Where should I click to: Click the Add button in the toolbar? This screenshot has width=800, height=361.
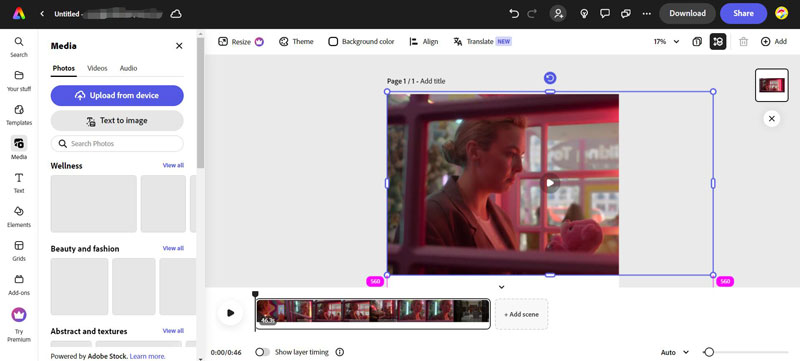[x=773, y=42]
